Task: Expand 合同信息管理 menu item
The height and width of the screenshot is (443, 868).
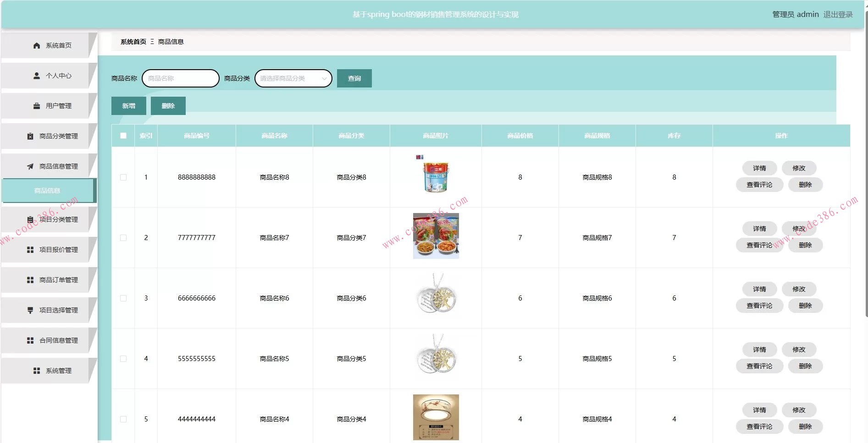Action: pyautogui.click(x=49, y=340)
